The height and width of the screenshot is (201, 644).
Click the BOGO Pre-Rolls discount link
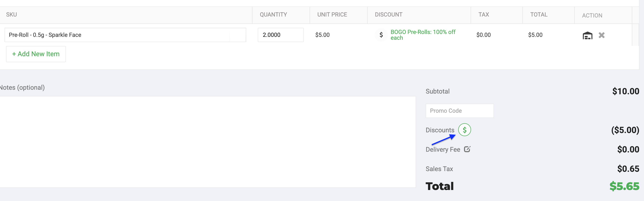pos(423,35)
